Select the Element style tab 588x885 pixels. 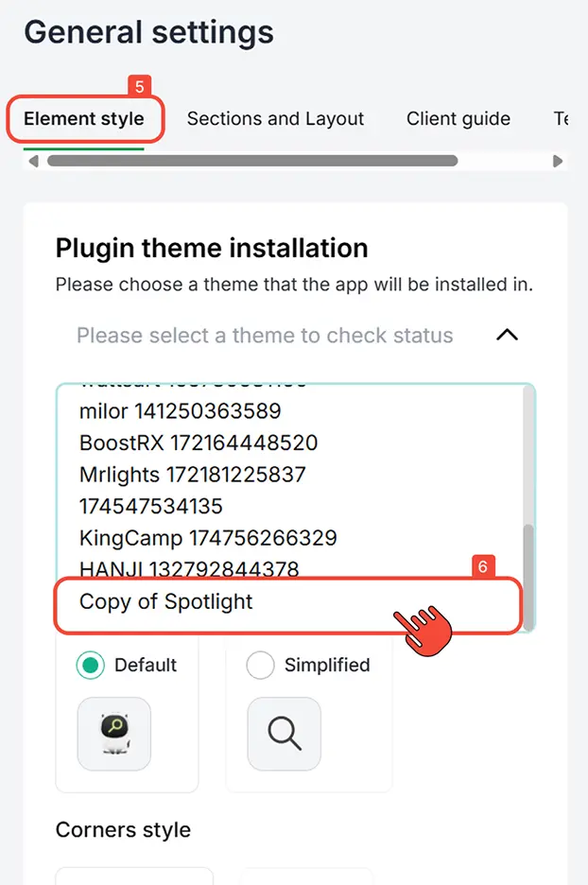[x=83, y=119]
